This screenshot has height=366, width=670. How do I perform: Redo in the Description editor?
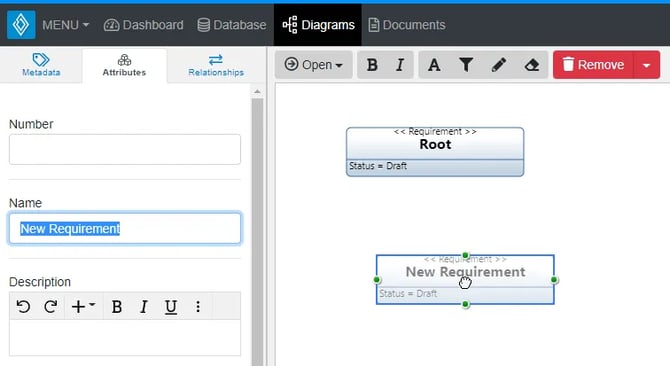click(x=50, y=307)
